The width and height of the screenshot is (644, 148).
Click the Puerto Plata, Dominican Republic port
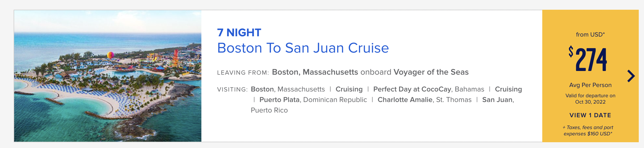coord(313,100)
